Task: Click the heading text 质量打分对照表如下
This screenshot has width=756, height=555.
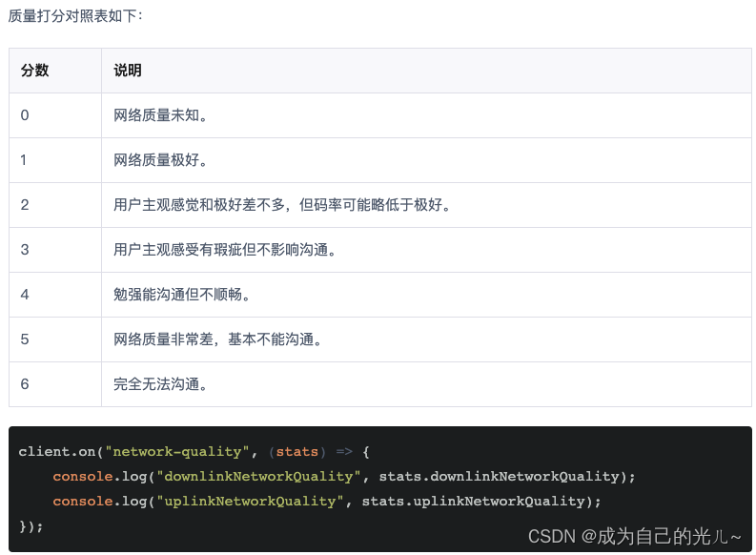Action: click(74, 16)
